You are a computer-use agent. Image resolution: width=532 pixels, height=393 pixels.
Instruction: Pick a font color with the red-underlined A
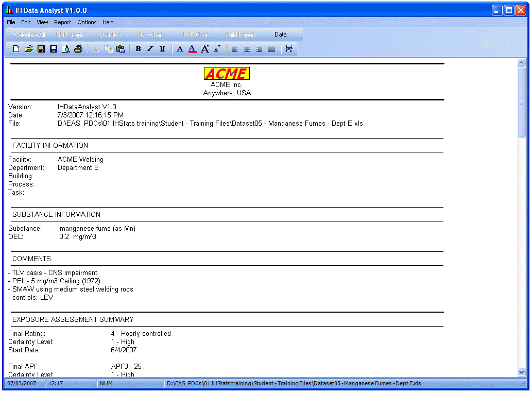click(192, 48)
